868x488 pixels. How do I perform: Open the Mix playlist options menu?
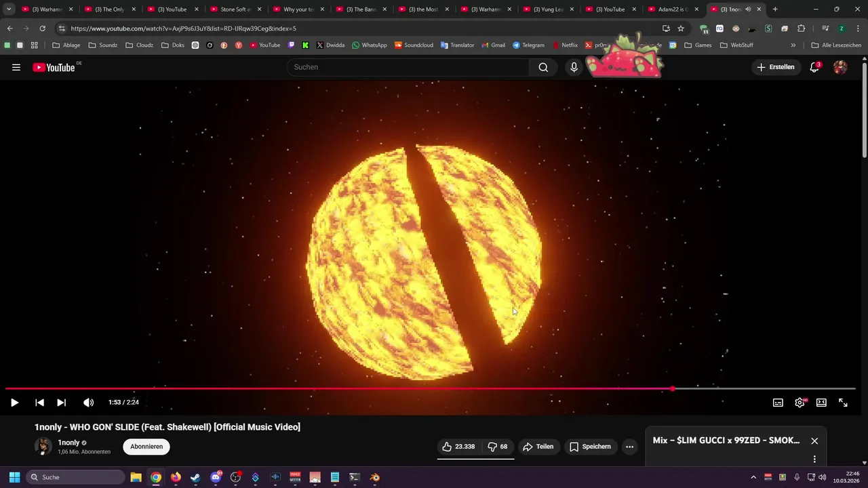[814, 459]
